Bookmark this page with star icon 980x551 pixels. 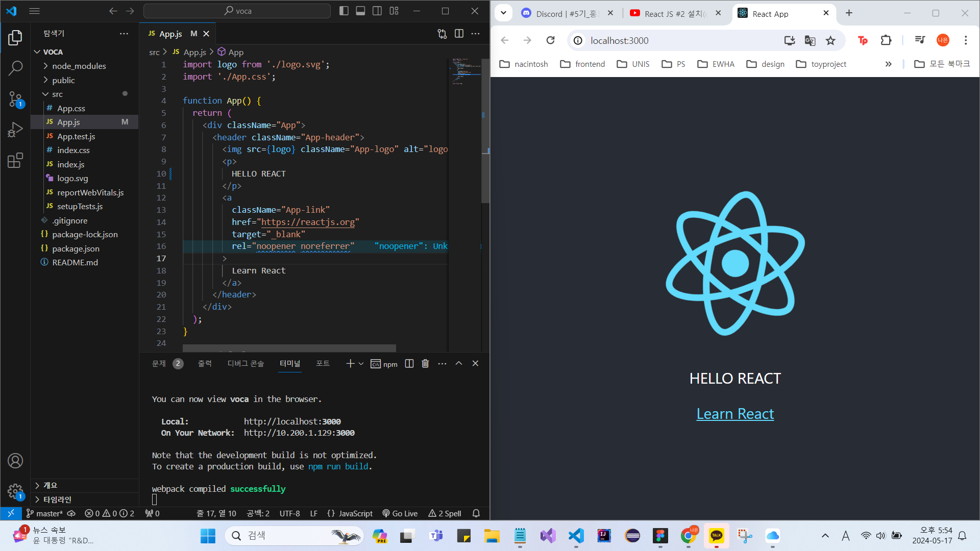pos(830,41)
